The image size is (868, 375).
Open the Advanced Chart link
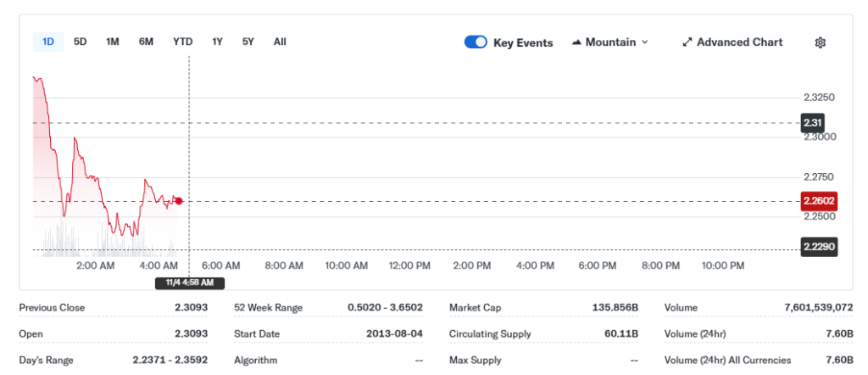tap(739, 42)
